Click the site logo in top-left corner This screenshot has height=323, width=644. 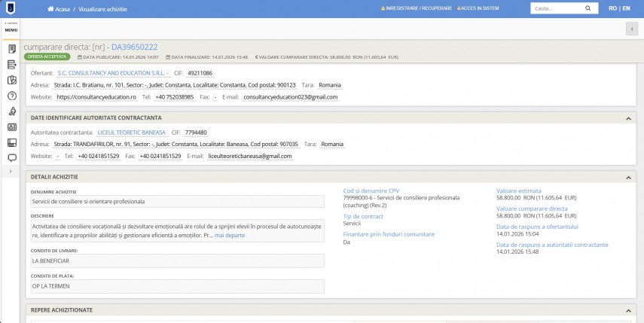pos(11,8)
